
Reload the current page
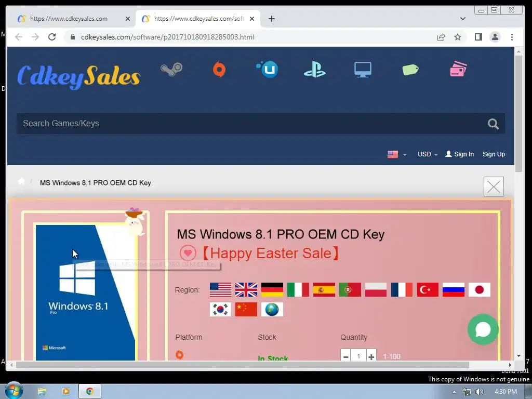(52, 37)
